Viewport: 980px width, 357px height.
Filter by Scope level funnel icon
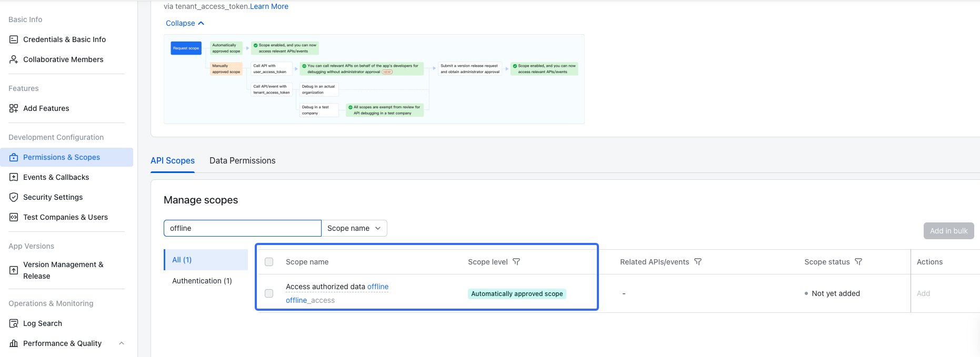coord(516,262)
